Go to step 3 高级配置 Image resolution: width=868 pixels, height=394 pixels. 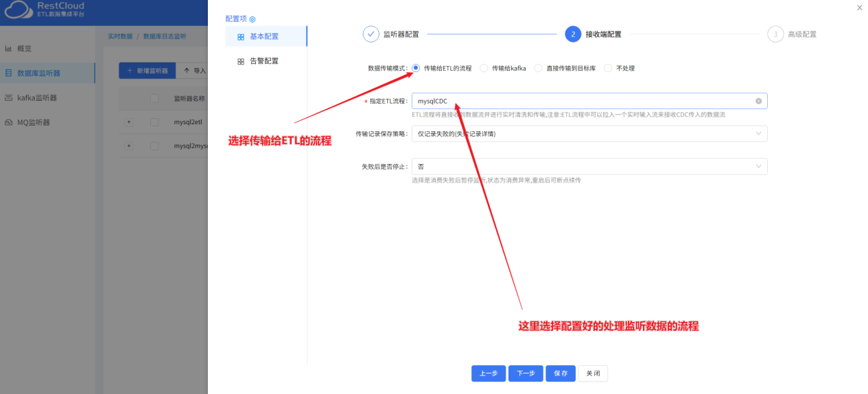(x=792, y=34)
